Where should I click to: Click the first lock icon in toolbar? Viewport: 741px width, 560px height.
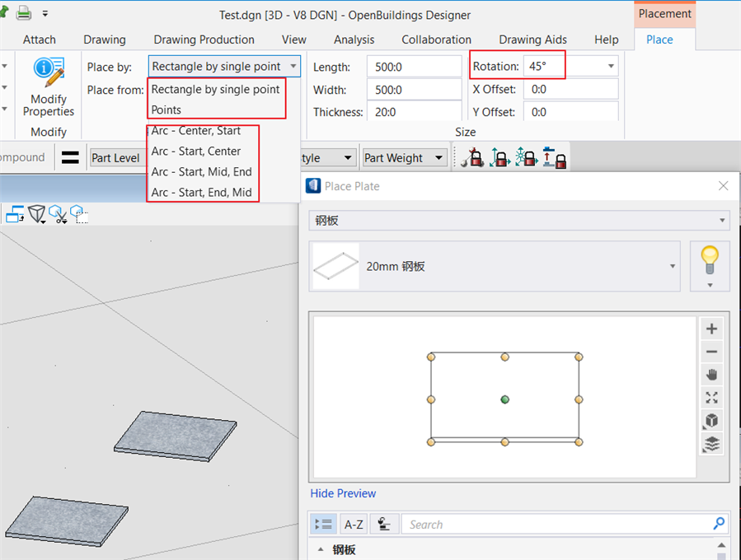click(x=472, y=157)
